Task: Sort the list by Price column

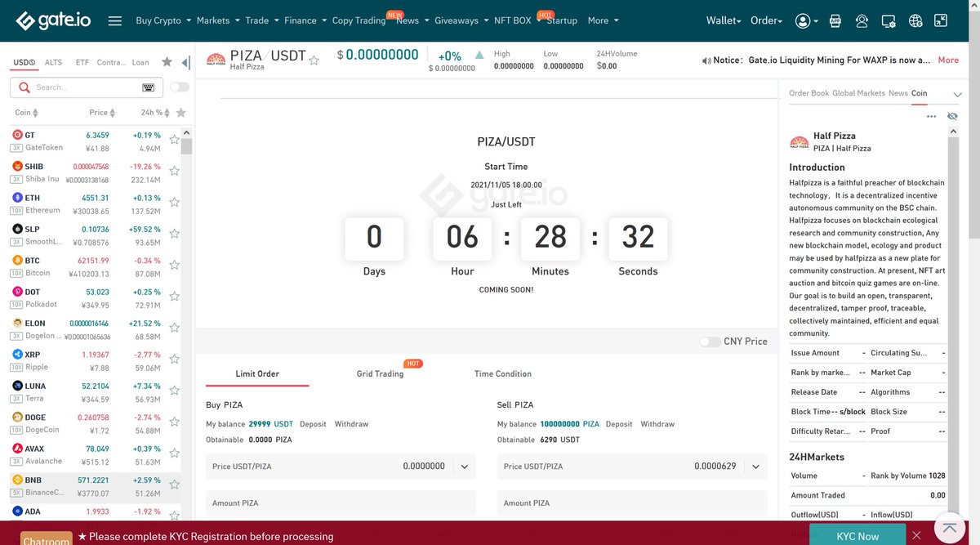Action: (102, 113)
